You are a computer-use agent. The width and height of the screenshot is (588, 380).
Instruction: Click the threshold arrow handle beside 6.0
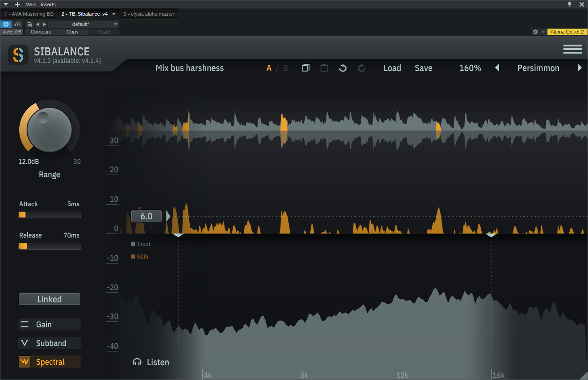(168, 217)
